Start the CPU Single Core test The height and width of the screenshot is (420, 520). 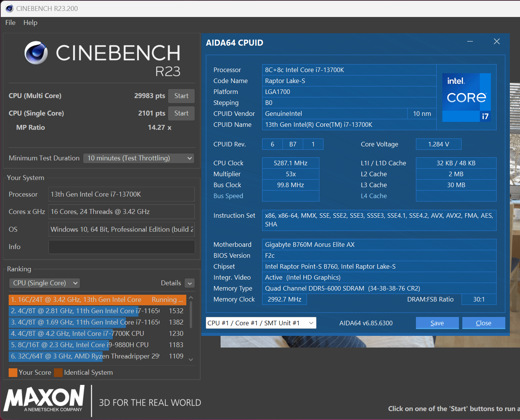tap(181, 113)
